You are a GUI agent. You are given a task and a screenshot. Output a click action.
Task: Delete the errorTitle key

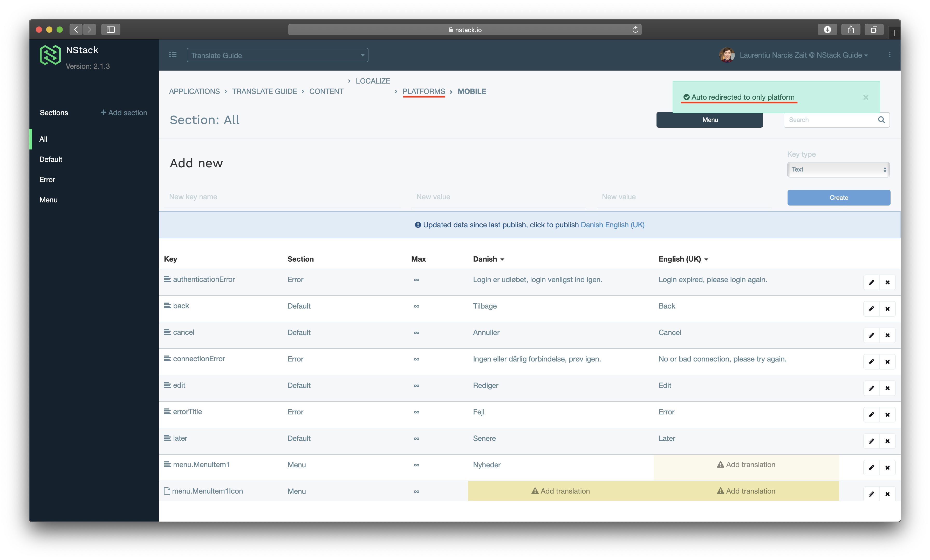[887, 414]
